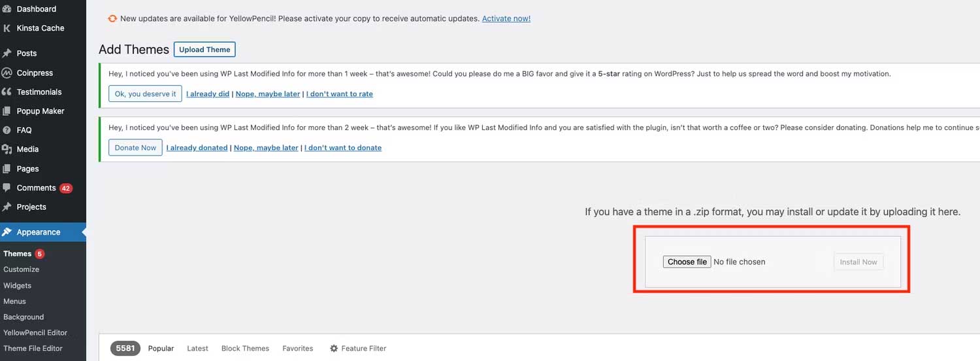Click the Popup Maker sidebar icon

[x=7, y=111]
